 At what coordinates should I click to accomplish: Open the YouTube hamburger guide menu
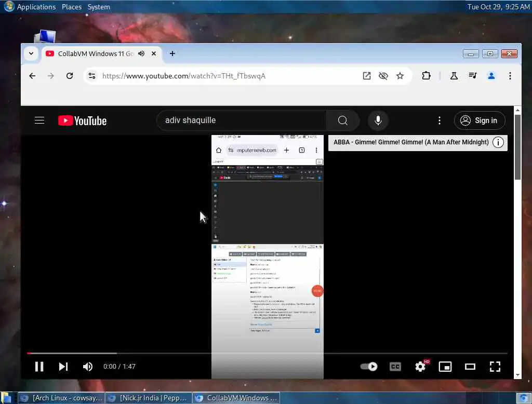click(39, 120)
